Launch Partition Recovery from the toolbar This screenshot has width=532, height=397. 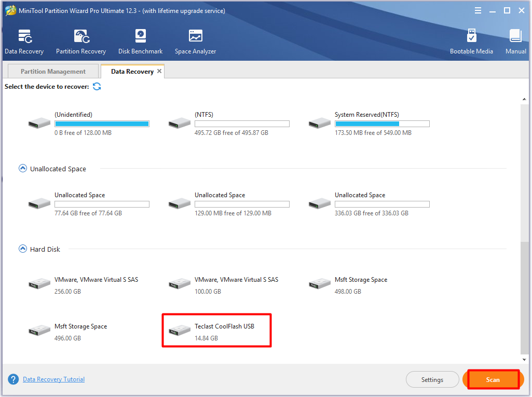click(81, 42)
